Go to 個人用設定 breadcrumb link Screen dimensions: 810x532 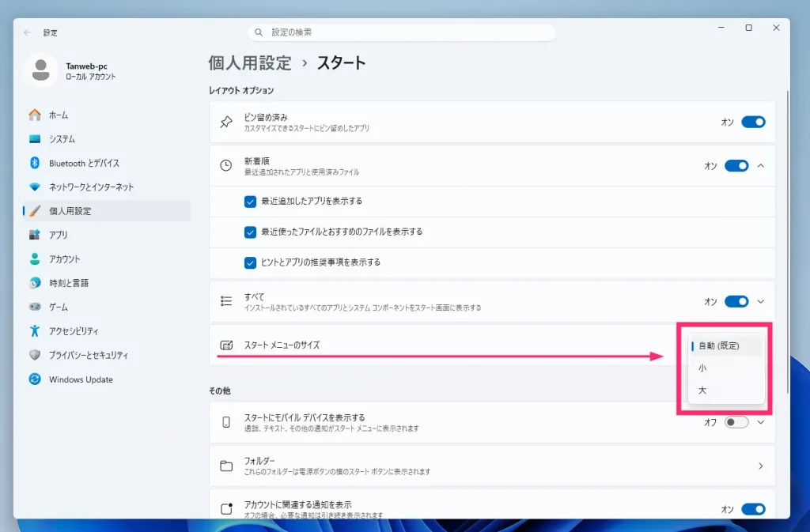tap(250, 63)
